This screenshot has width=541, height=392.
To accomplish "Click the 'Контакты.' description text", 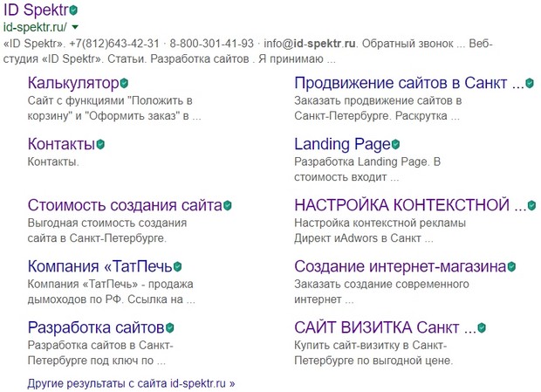I will point(53,162).
